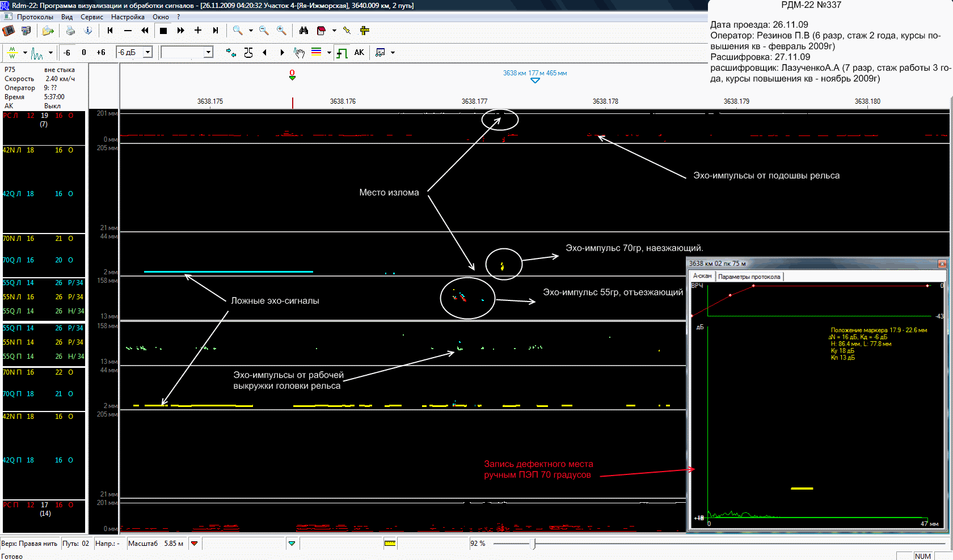
Task: Step left with the black arrow
Action: pos(264,53)
